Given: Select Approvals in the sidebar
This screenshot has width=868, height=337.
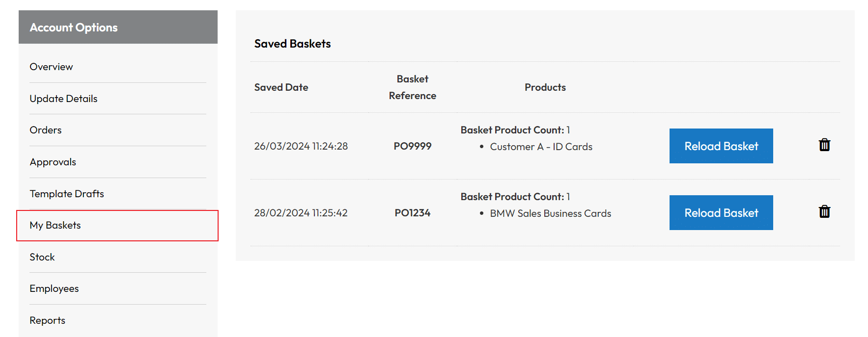Looking at the screenshot, I should tap(53, 162).
